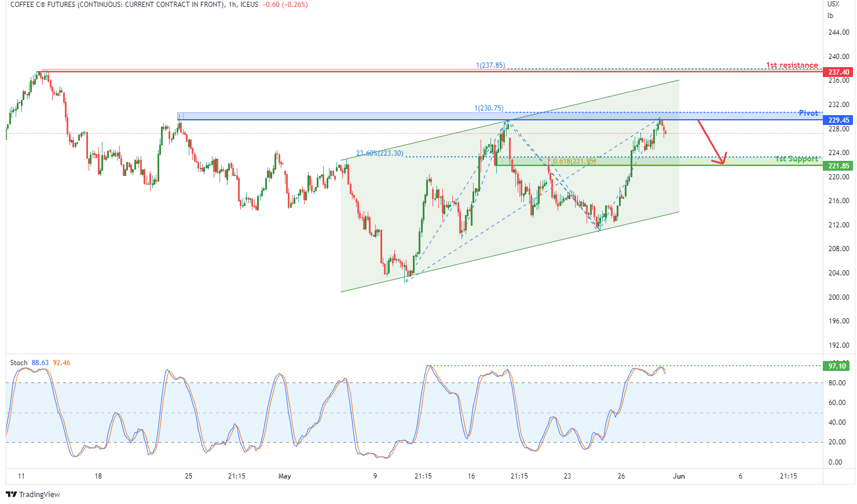Screen dimensions: 857x504
Task: Click the date label 16
Action: [x=471, y=476]
